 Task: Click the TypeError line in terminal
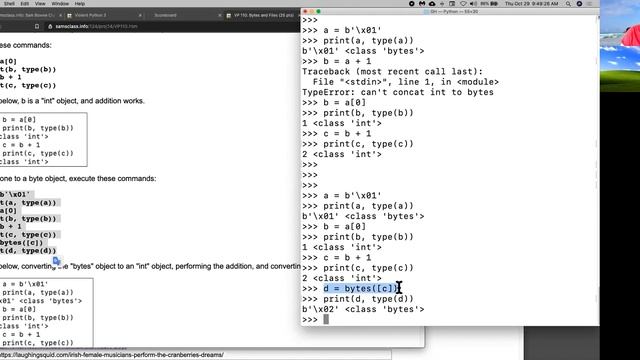click(398, 92)
